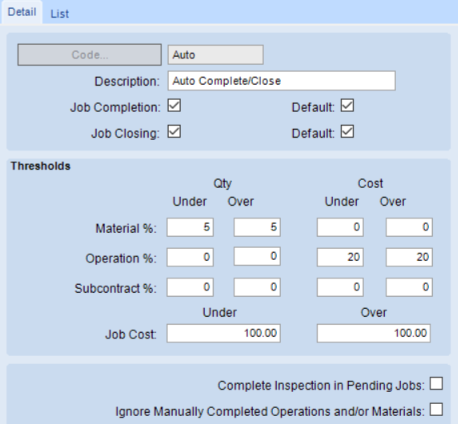This screenshot has width=458, height=424.
Task: Enable Ignore Manually Completed Operations and/or Materials
Action: [436, 410]
